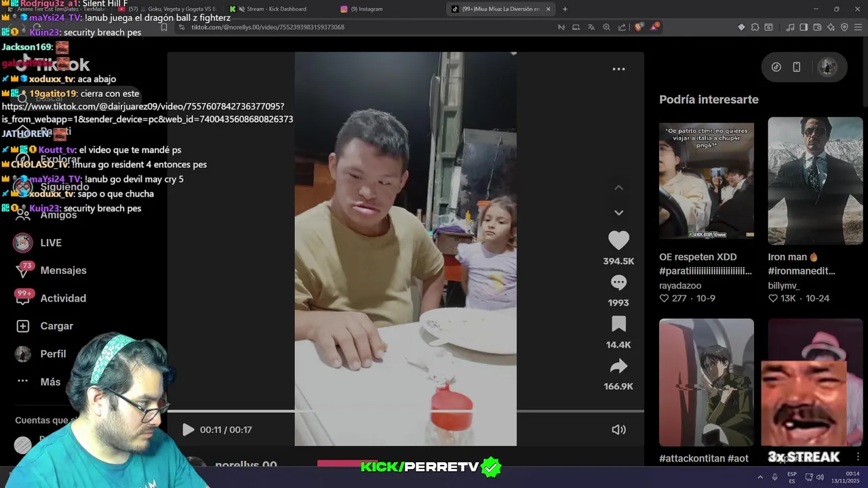Show hidden system tray icons chevron
The height and width of the screenshot is (488, 868).
point(760,477)
